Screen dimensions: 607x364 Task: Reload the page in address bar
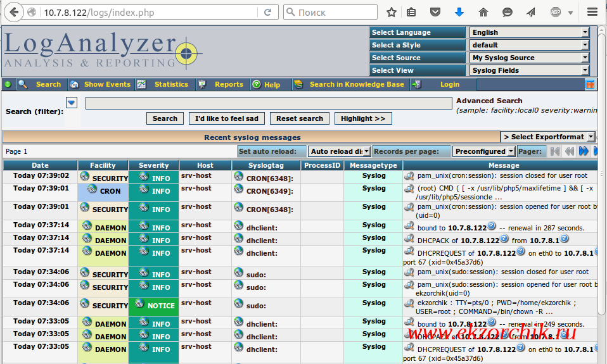tap(267, 13)
